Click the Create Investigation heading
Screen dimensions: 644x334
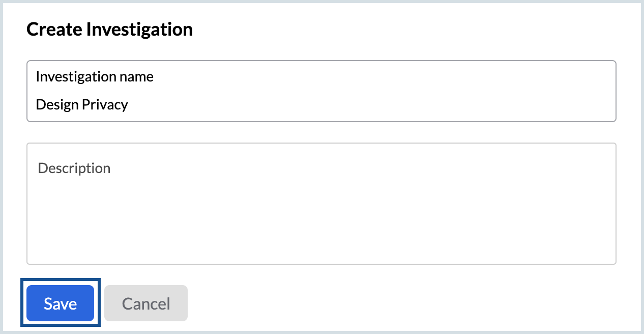click(109, 30)
